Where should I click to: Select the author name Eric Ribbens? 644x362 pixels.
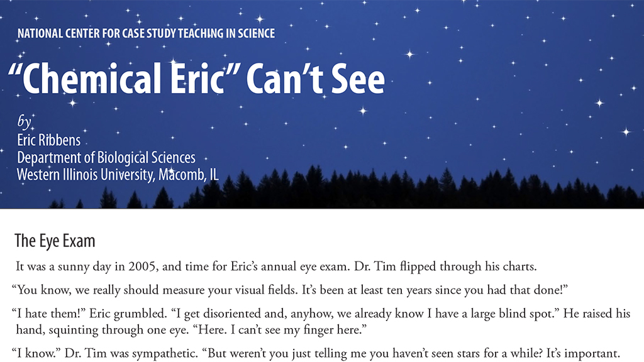pos(48,139)
